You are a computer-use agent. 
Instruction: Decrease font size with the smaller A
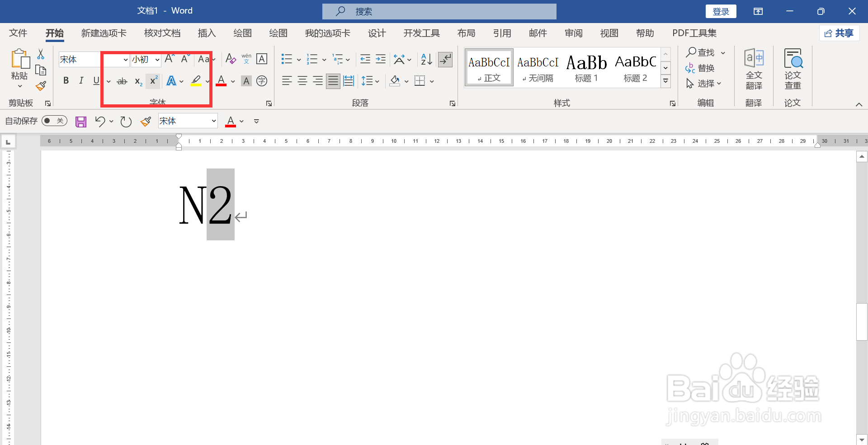click(185, 59)
